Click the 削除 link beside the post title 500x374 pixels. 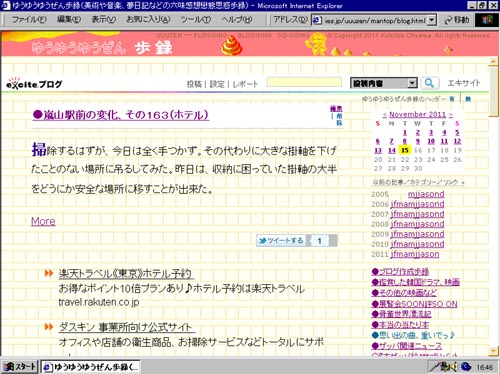pos(339,119)
